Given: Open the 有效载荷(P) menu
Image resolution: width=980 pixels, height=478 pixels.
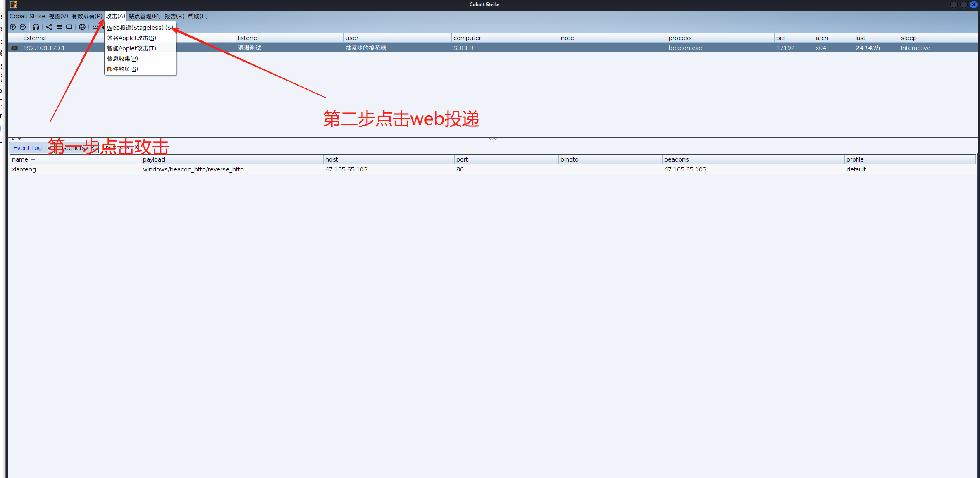Looking at the screenshot, I should 87,16.
